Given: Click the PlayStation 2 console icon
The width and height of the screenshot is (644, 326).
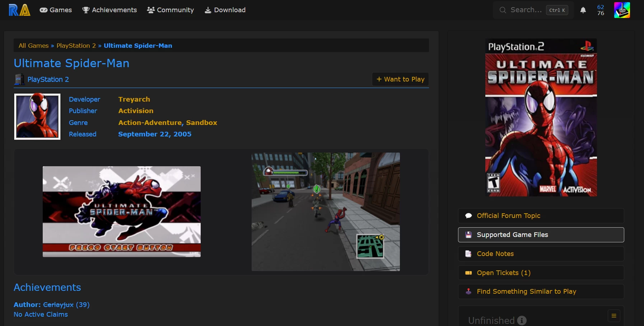Looking at the screenshot, I should click(x=19, y=79).
